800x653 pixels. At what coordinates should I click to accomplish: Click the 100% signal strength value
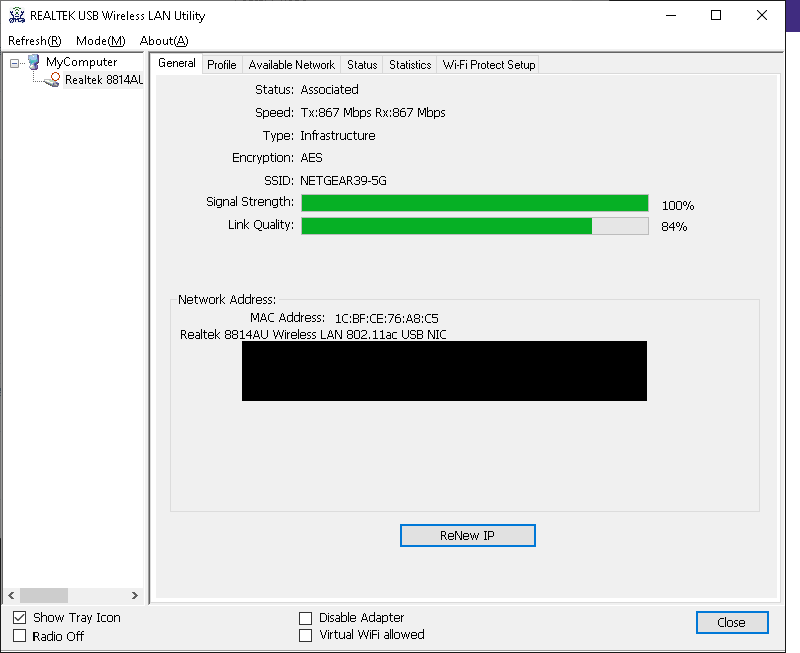pyautogui.click(x=678, y=206)
